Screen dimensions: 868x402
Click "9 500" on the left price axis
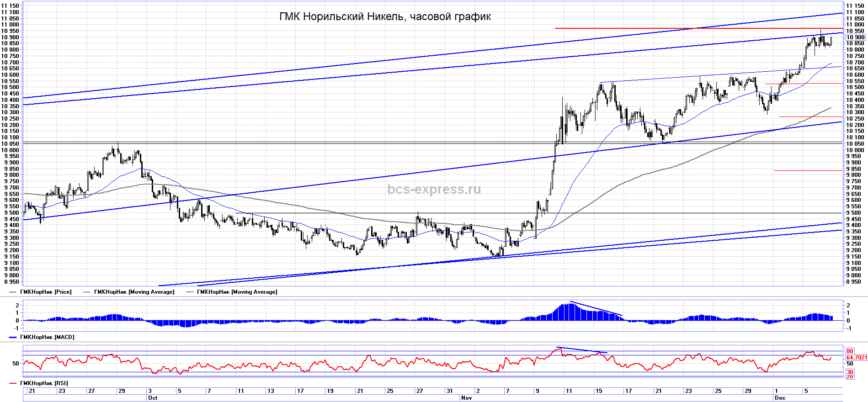click(12, 213)
